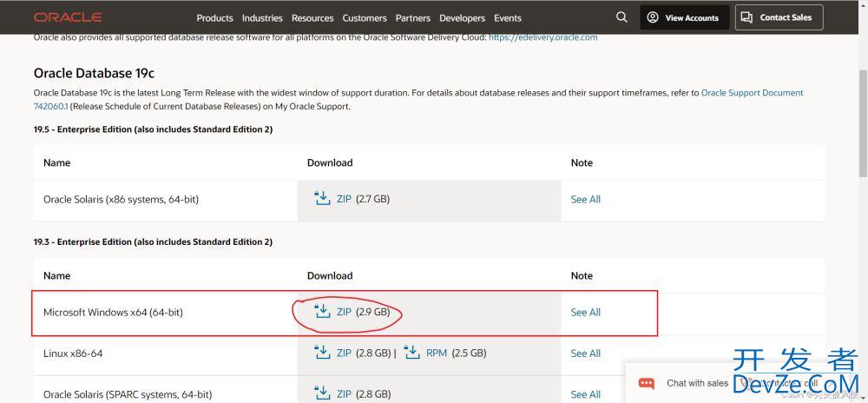Click the Oracle Solaris (SPARC systems, 64-bit) name cell
This screenshot has width=868, height=403.
tap(128, 394)
